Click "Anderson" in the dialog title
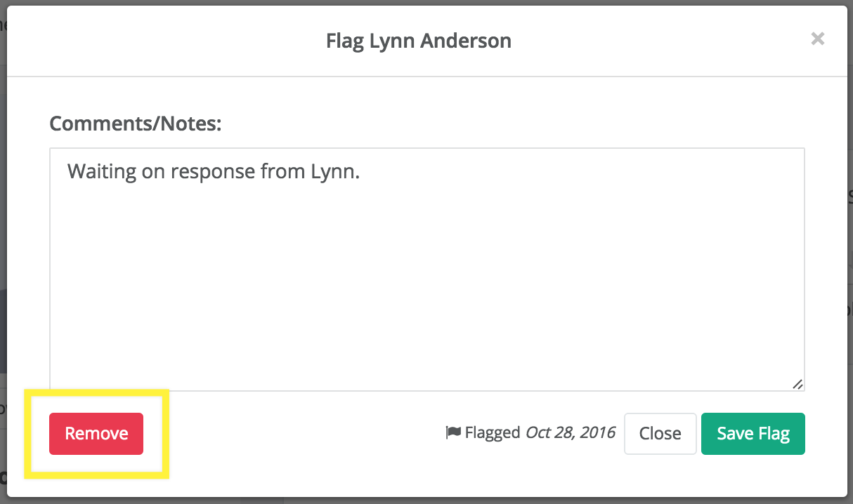The image size is (853, 504). [x=466, y=41]
